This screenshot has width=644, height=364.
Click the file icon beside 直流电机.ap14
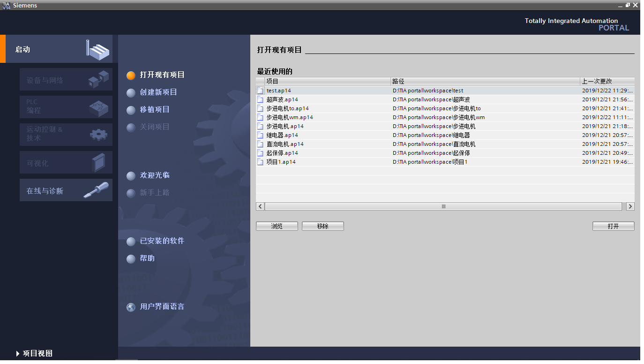point(260,144)
